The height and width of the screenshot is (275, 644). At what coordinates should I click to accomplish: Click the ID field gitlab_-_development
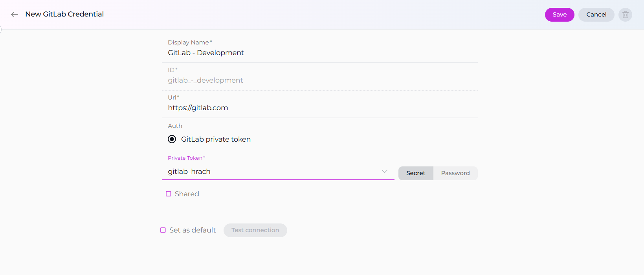point(319,80)
